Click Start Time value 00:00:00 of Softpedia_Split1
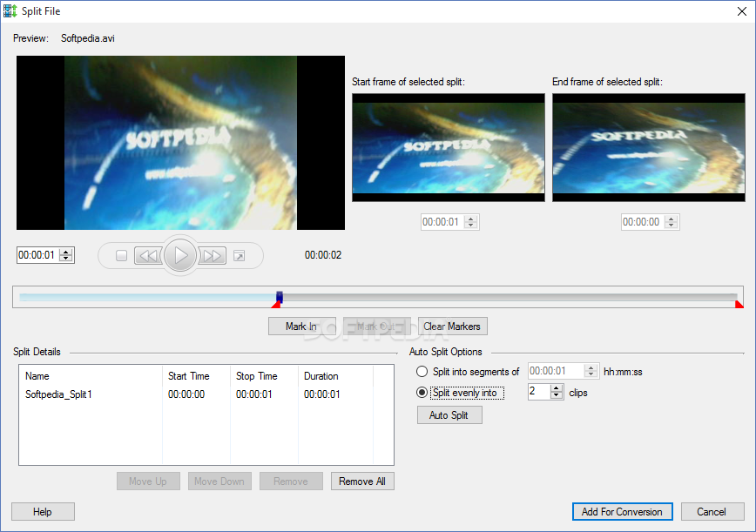 (186, 394)
